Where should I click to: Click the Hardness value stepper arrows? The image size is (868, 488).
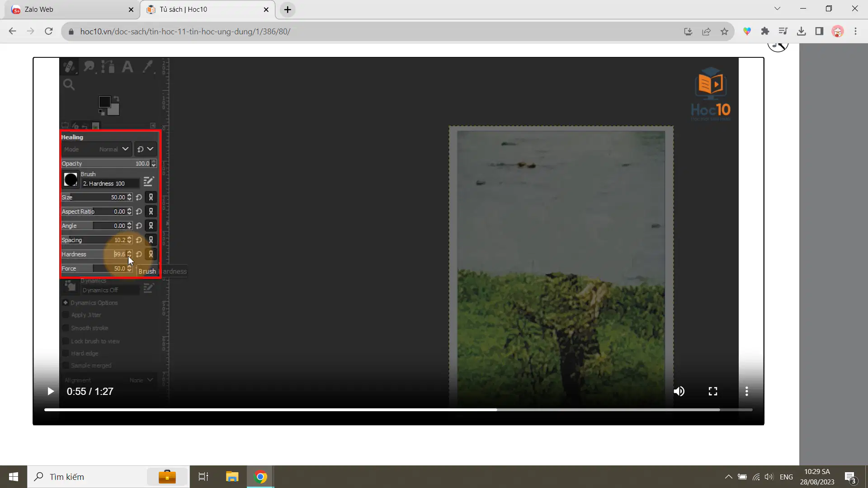(x=129, y=254)
